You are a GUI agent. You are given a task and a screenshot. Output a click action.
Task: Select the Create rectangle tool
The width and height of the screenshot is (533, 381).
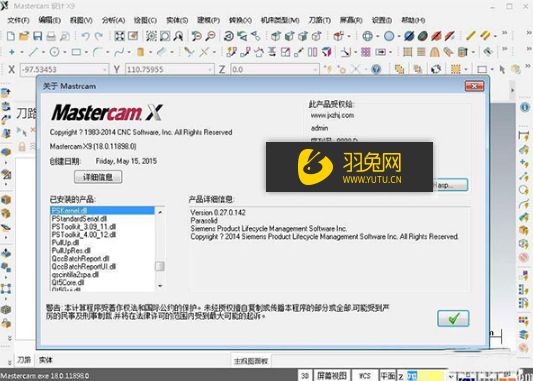point(76,52)
